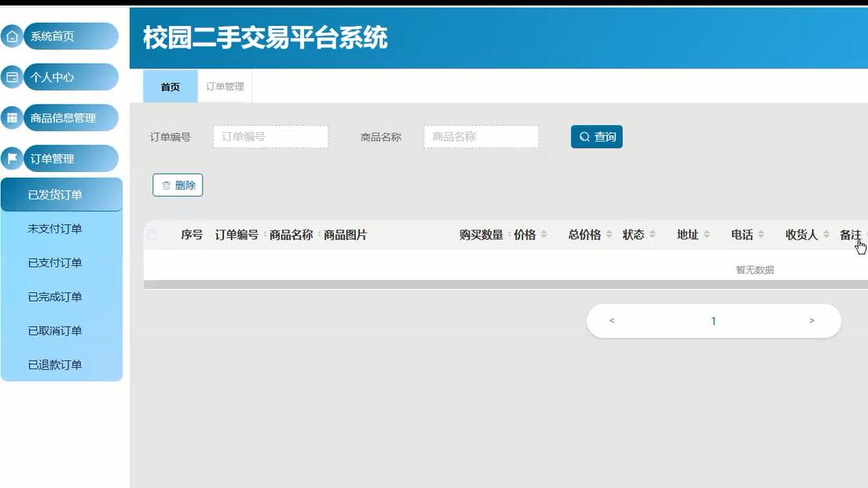This screenshot has width=868, height=488.
Task: View the 已退款订单 orders
Action: point(60,365)
